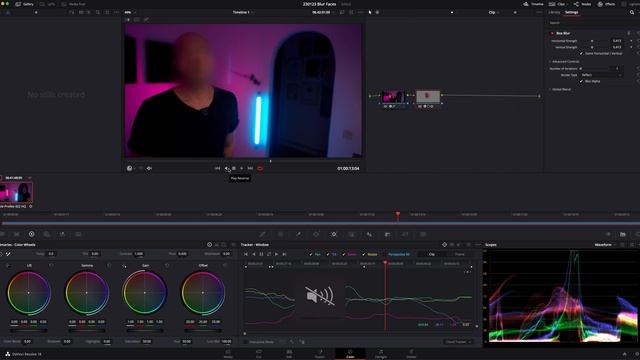Select the second node in node graph
Viewport: 640px width, 360px height.
coord(428,97)
